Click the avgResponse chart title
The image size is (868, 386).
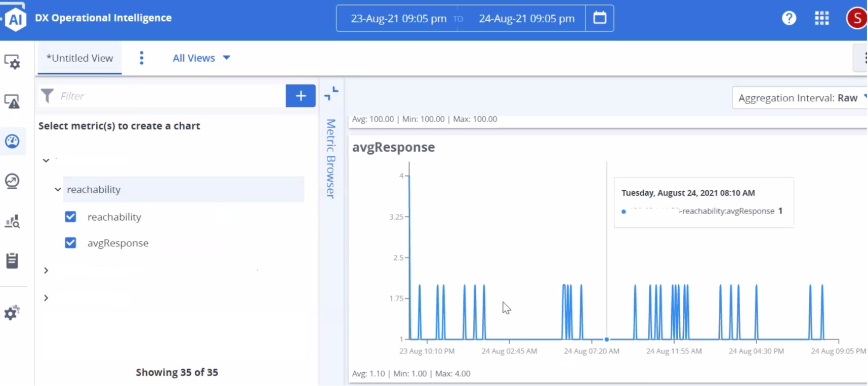pyautogui.click(x=394, y=147)
